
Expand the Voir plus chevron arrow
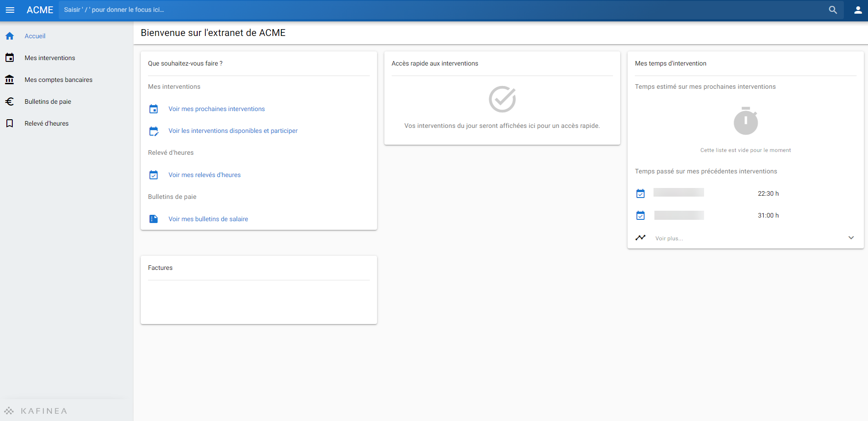click(851, 238)
